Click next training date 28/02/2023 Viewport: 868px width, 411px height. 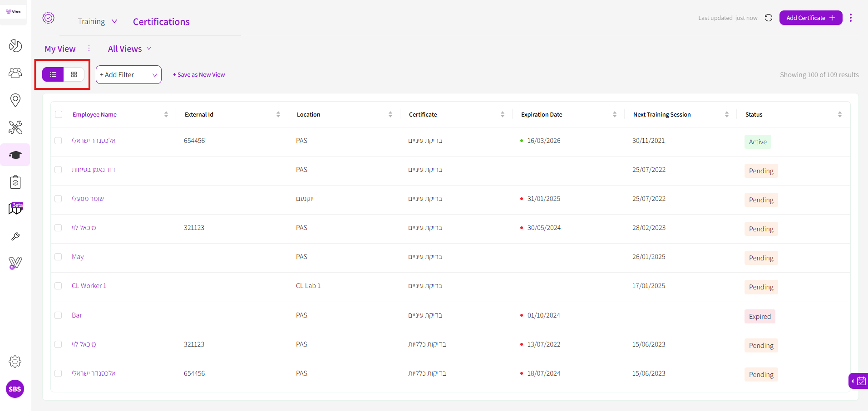[649, 228]
